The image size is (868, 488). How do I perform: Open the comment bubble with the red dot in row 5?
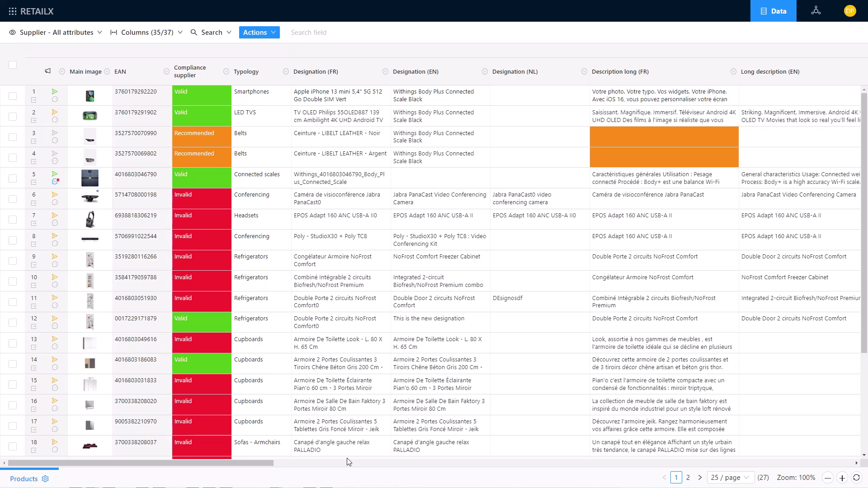[x=55, y=182]
